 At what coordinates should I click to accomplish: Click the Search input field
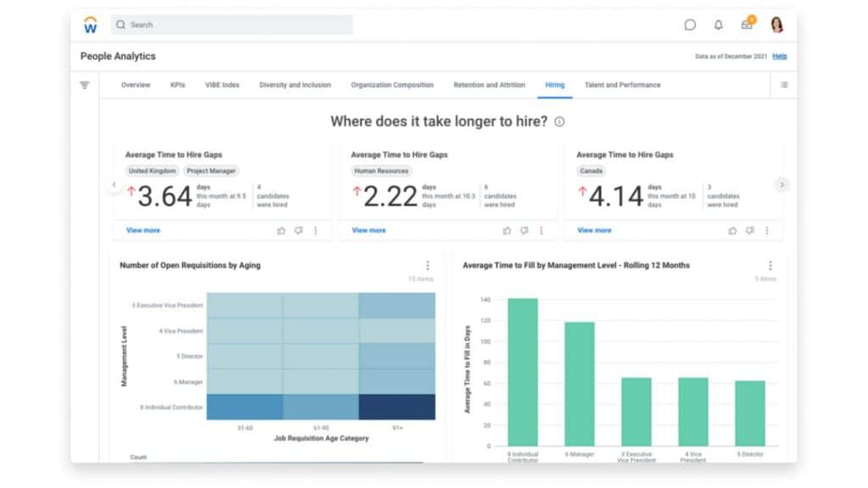pos(231,25)
